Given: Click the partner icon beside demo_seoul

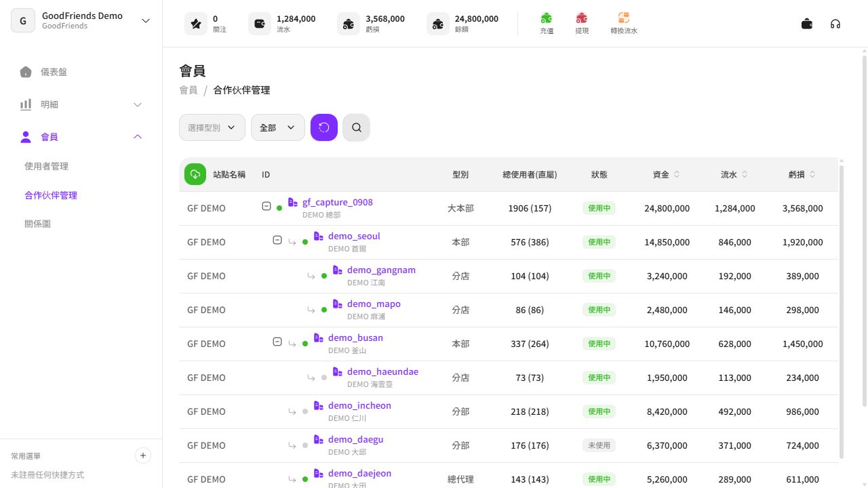Looking at the screenshot, I should (x=319, y=236).
